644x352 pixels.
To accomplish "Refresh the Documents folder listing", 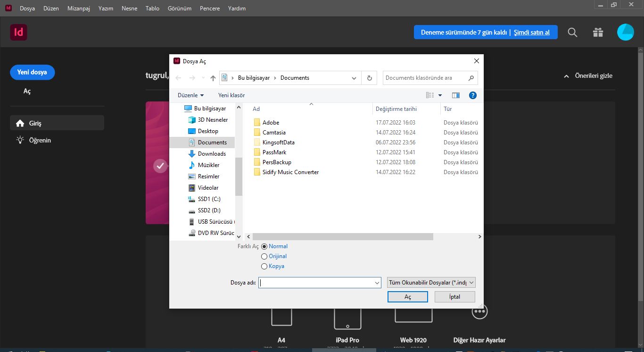I will 369,78.
